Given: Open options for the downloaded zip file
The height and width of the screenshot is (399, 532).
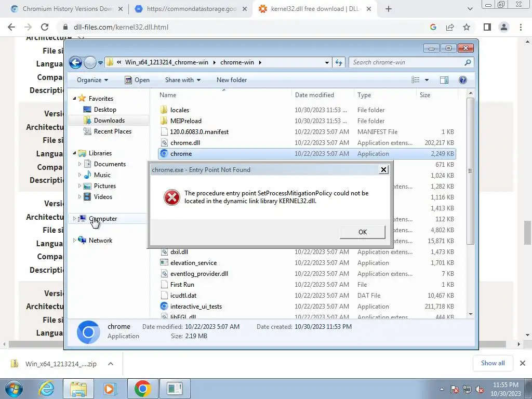Looking at the screenshot, I should (110, 364).
